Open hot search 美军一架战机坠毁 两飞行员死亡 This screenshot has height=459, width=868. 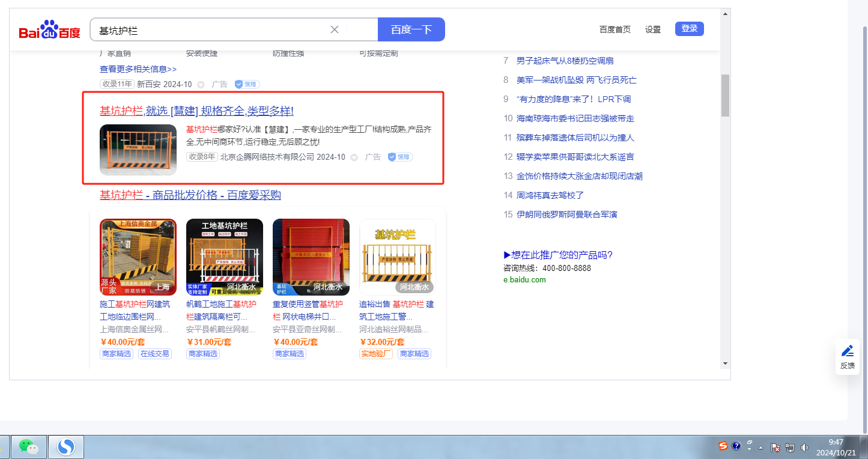[x=577, y=80]
